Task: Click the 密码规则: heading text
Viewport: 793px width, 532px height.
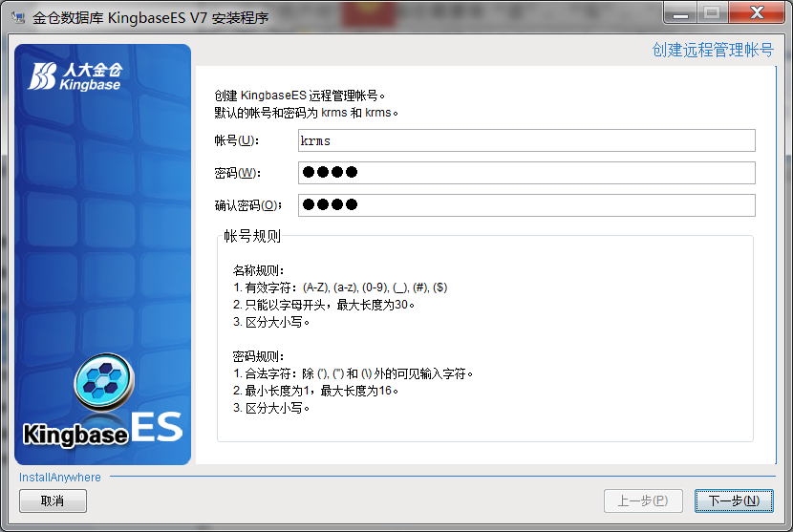Action: point(258,356)
